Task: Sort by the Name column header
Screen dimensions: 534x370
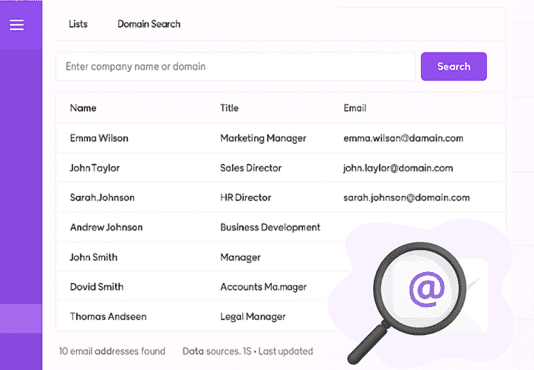Action: coord(83,108)
